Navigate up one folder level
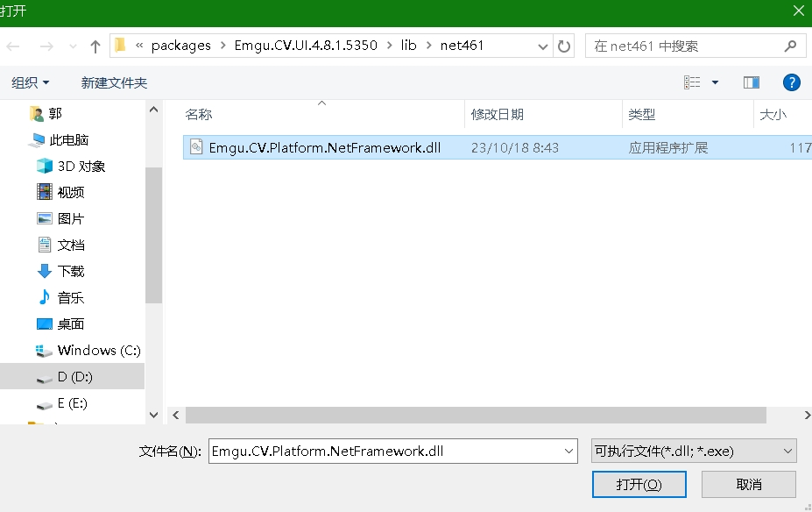 click(95, 46)
